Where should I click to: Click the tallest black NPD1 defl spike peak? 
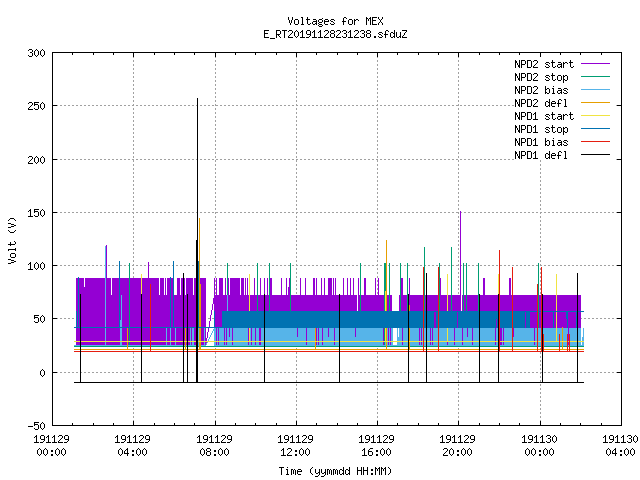[x=198, y=99]
